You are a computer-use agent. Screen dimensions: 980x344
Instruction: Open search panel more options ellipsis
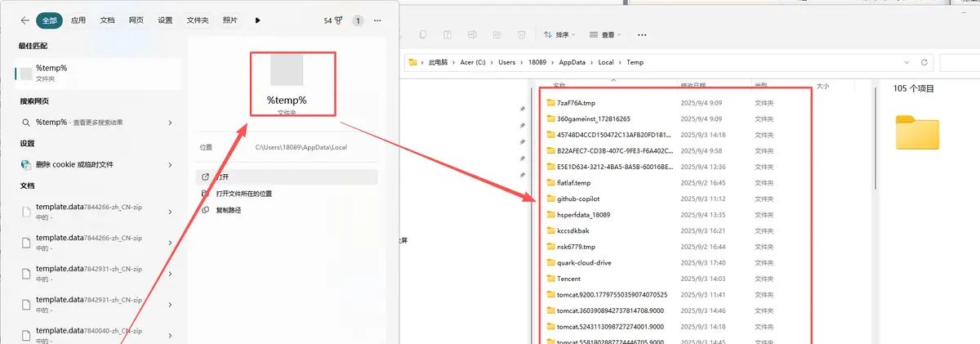coord(377,20)
